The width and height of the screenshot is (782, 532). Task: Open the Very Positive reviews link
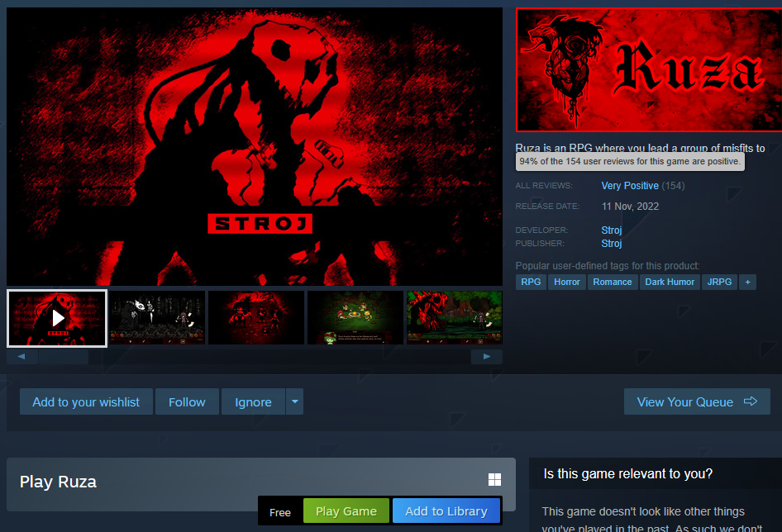630,186
